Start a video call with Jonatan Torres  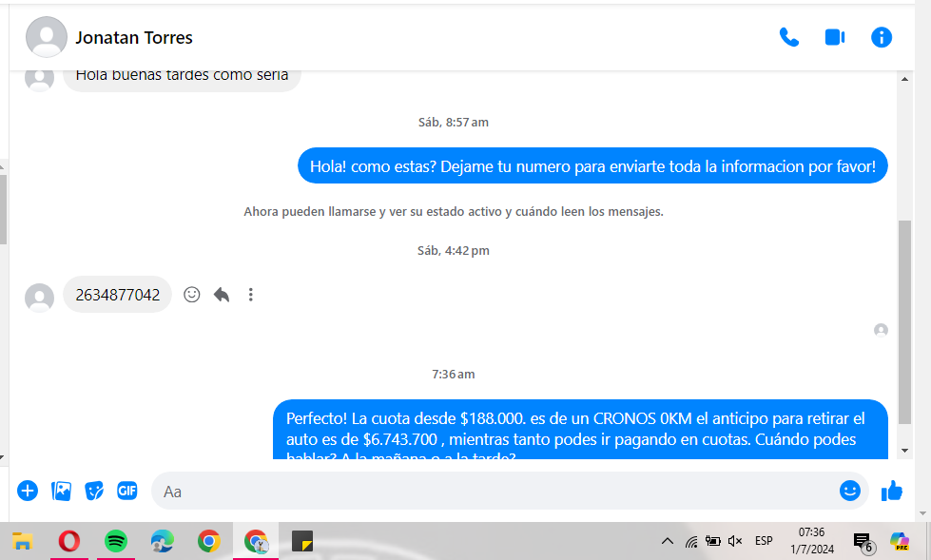(x=835, y=37)
